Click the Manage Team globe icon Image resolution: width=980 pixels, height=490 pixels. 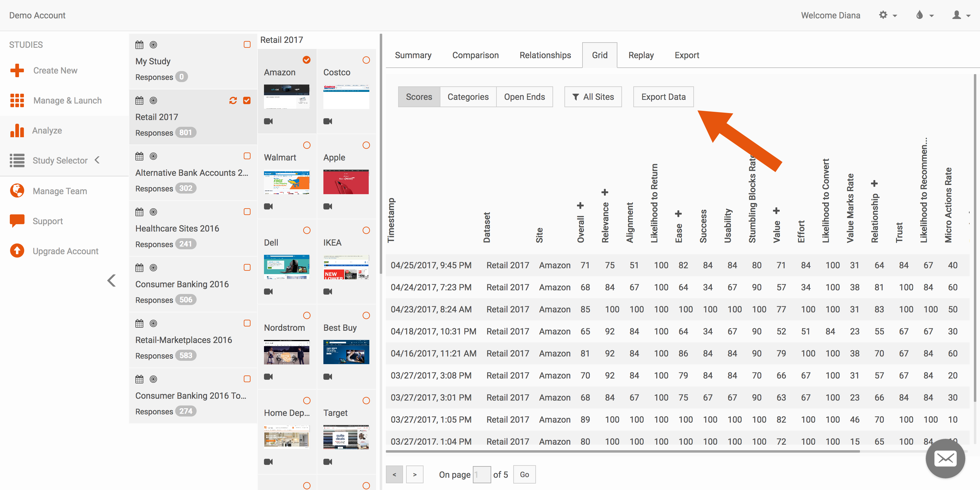[x=17, y=190]
